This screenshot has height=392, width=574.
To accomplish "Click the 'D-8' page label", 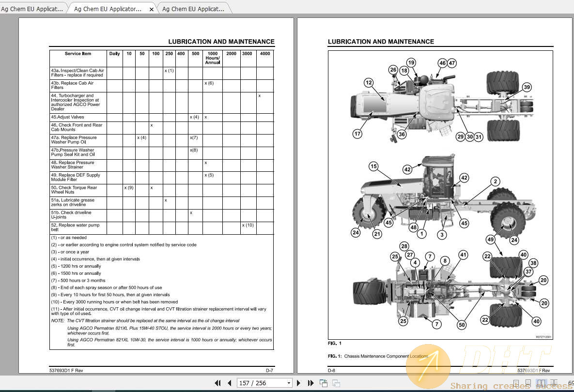I will pos(331,370).
